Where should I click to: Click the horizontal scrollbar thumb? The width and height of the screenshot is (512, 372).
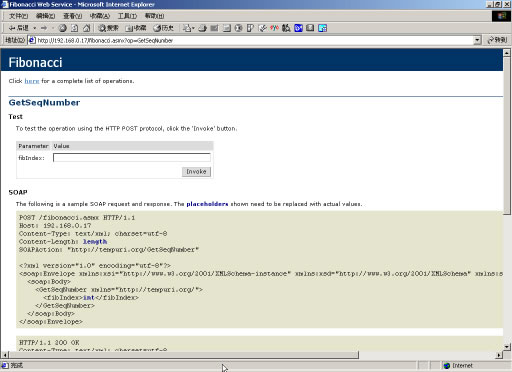coord(184,355)
